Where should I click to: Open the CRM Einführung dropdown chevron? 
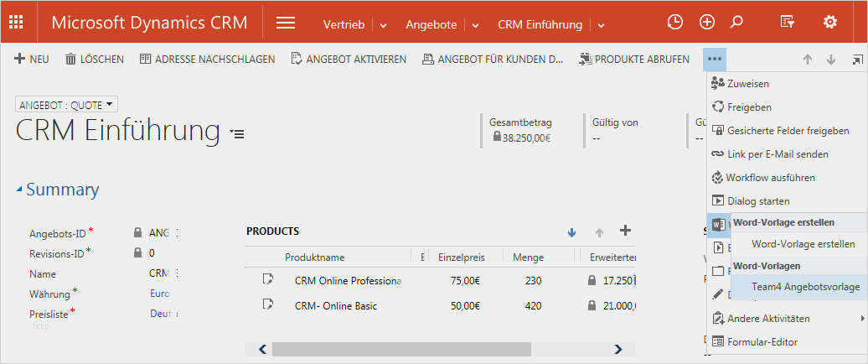pos(602,25)
